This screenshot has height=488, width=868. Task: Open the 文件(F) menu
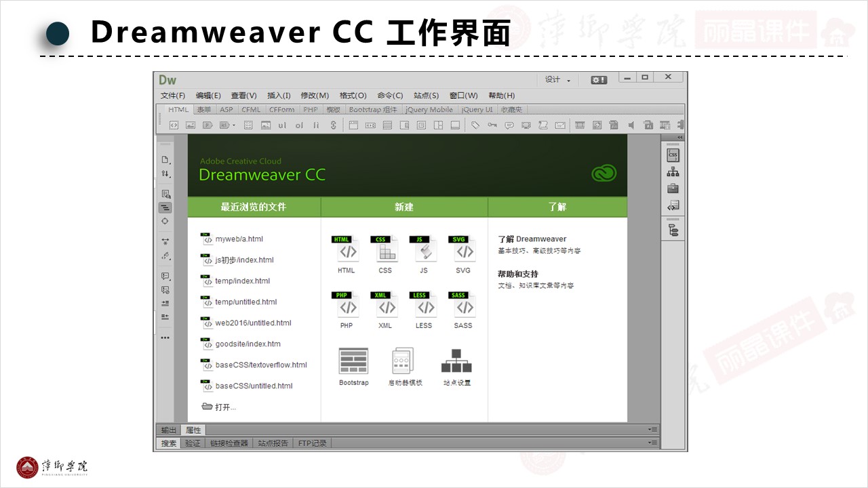[173, 96]
